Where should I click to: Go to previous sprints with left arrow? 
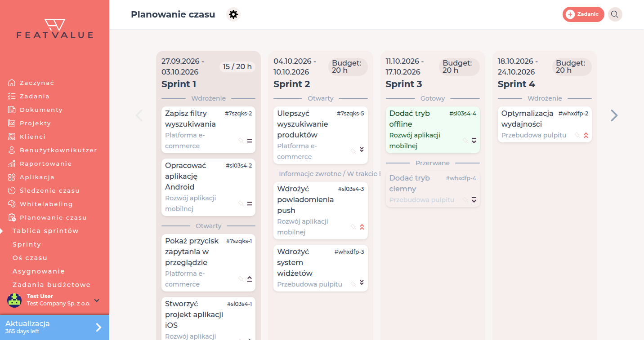[x=139, y=115]
